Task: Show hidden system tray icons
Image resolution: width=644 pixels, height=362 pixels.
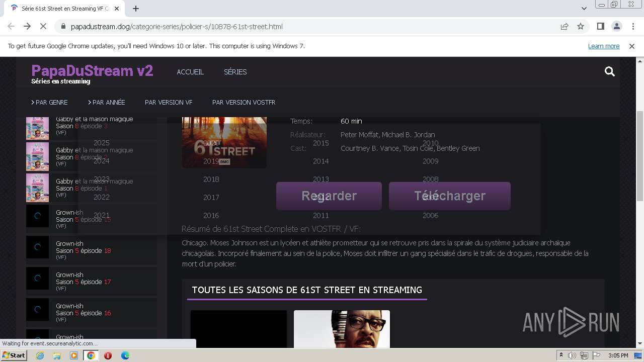Action: [561, 355]
